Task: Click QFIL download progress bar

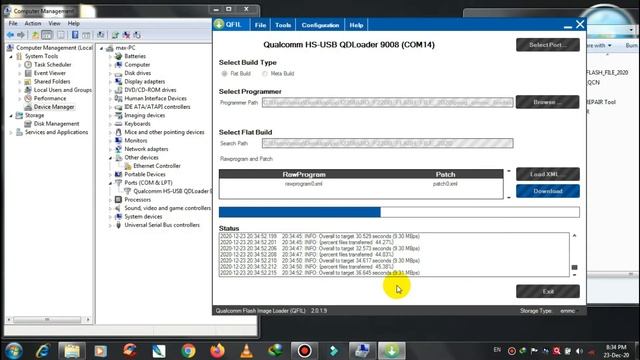Action: tap(399, 212)
